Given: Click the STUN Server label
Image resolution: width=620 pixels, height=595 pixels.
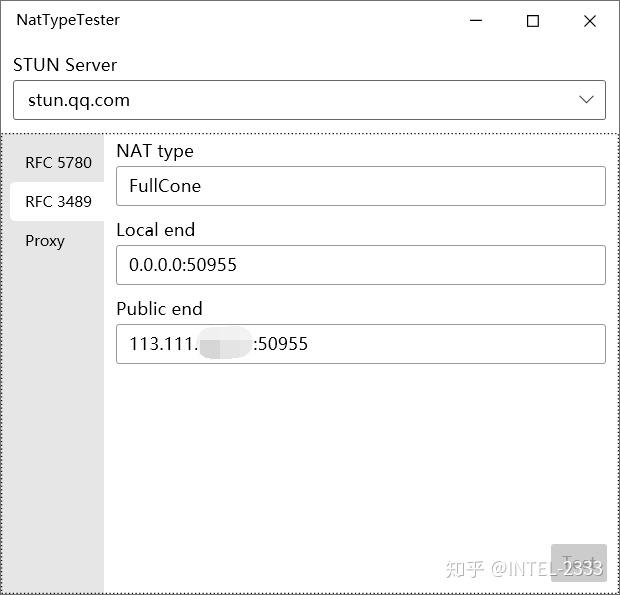Looking at the screenshot, I should tap(65, 65).
